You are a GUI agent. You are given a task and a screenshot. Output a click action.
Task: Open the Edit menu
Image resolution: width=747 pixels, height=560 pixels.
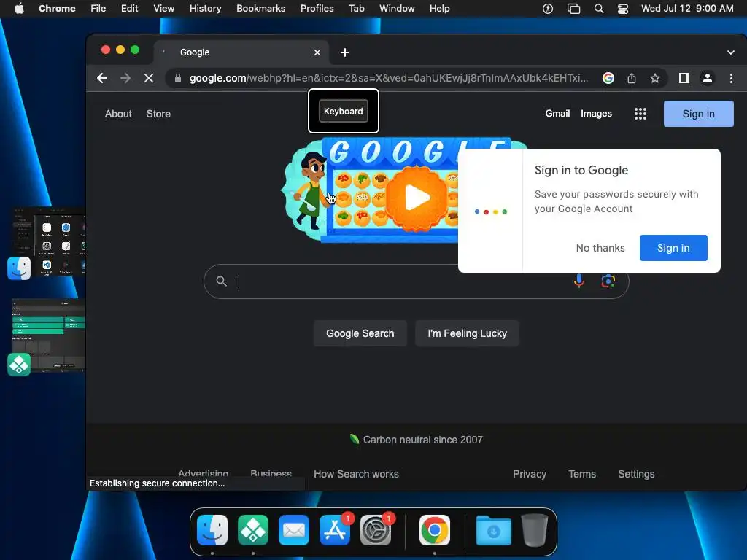[130, 9]
